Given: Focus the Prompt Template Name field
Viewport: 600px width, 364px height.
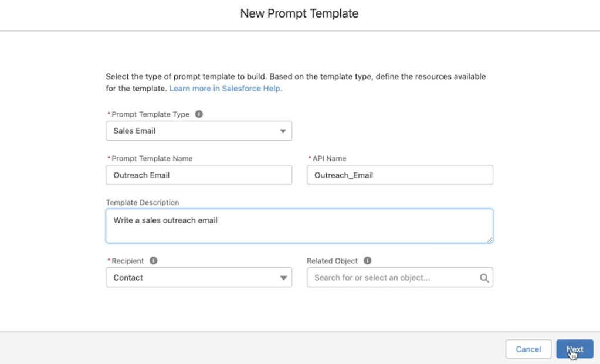Looking at the screenshot, I should pyautogui.click(x=198, y=175).
